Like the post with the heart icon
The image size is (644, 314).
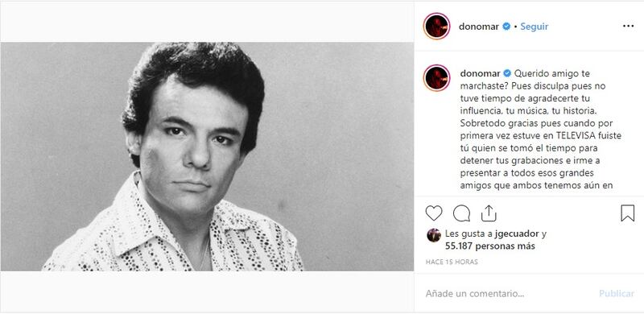(x=434, y=213)
